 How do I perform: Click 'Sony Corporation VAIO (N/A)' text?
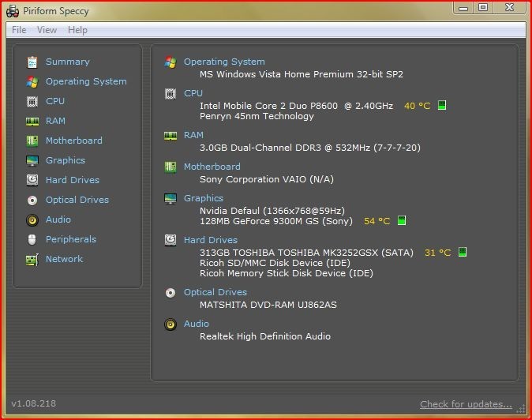(x=267, y=179)
